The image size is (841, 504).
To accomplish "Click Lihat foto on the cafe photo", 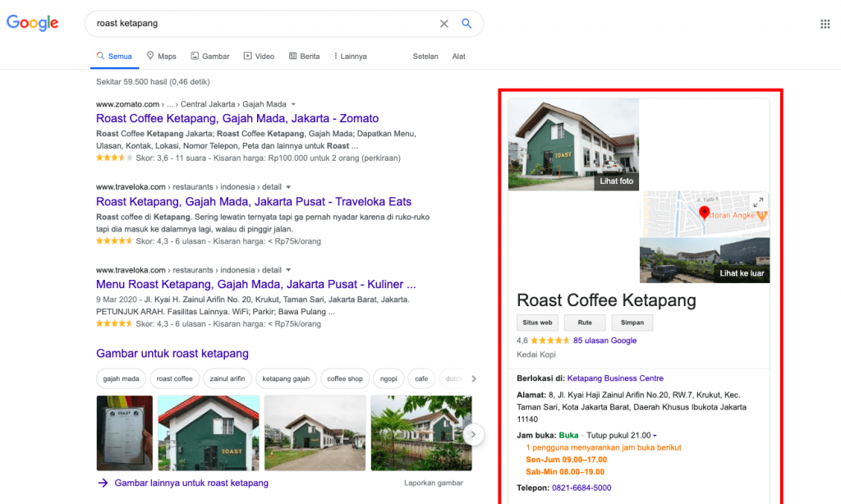I will [616, 181].
